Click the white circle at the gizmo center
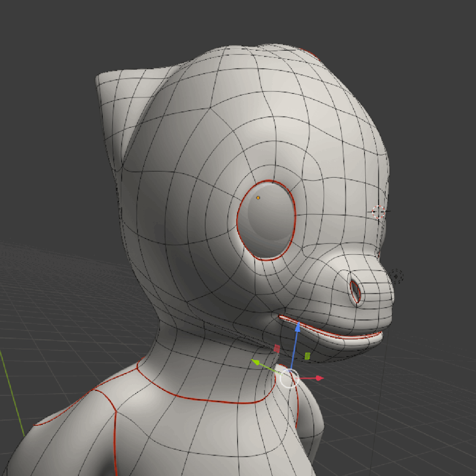The width and height of the screenshot is (476, 476). (x=289, y=378)
